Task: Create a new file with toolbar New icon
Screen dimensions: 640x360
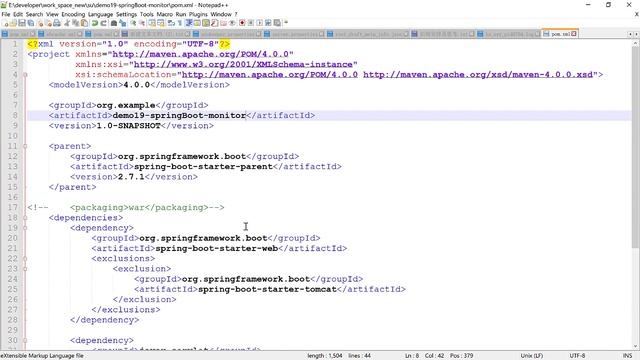Action: coord(4,23)
